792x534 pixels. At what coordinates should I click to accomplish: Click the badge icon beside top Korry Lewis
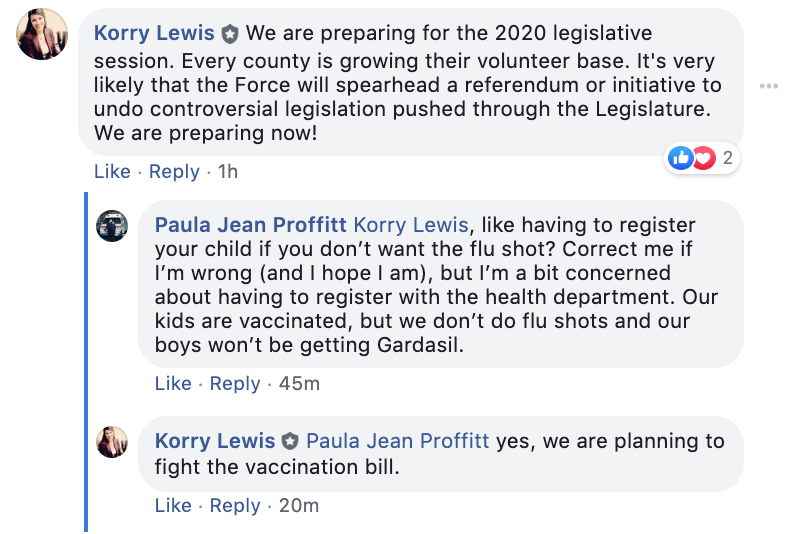point(230,34)
